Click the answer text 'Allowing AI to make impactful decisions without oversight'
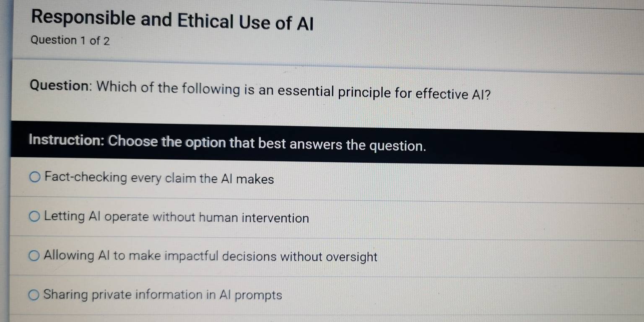644x322 pixels. [x=210, y=257]
